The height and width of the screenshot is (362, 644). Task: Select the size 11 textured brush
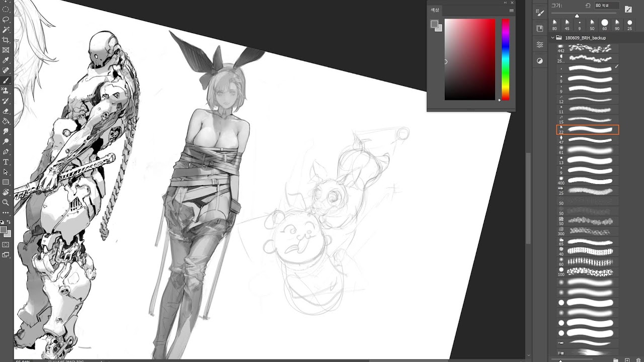tap(588, 109)
